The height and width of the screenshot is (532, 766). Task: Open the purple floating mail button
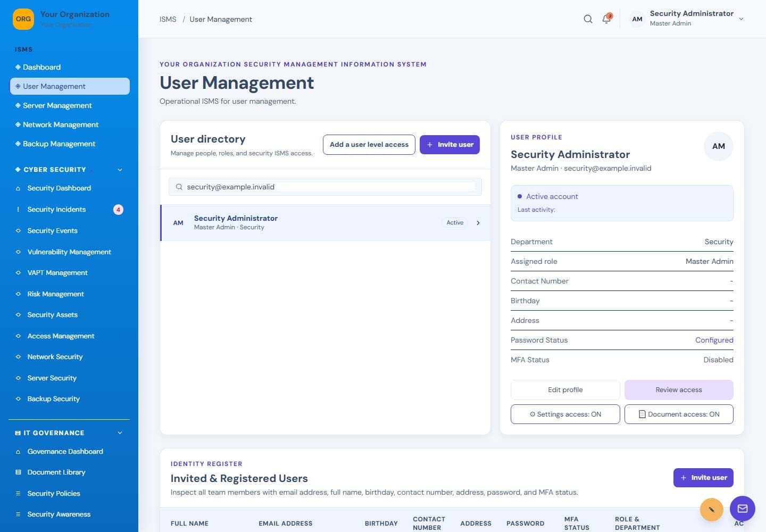743,509
